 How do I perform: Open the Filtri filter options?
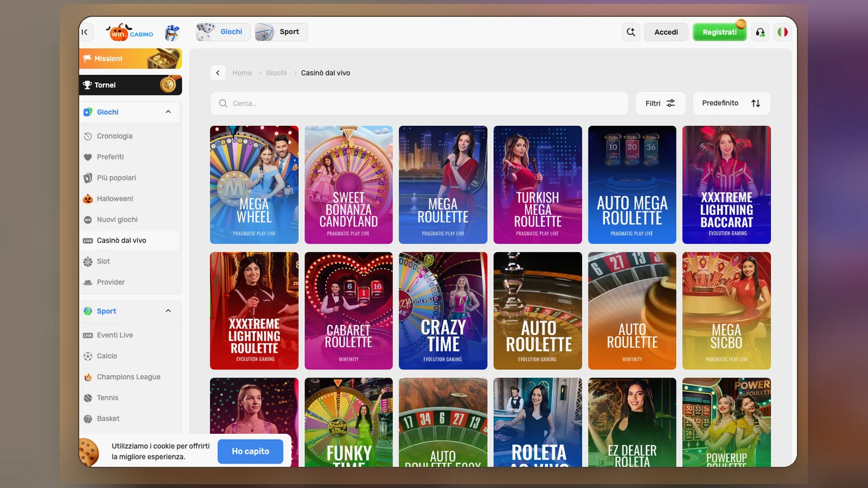[660, 103]
